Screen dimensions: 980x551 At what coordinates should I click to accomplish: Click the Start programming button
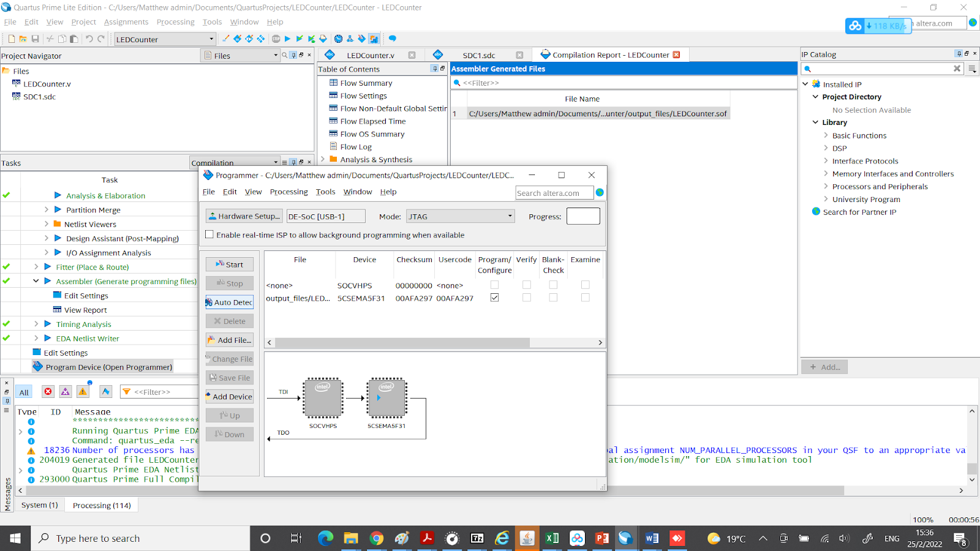click(230, 264)
